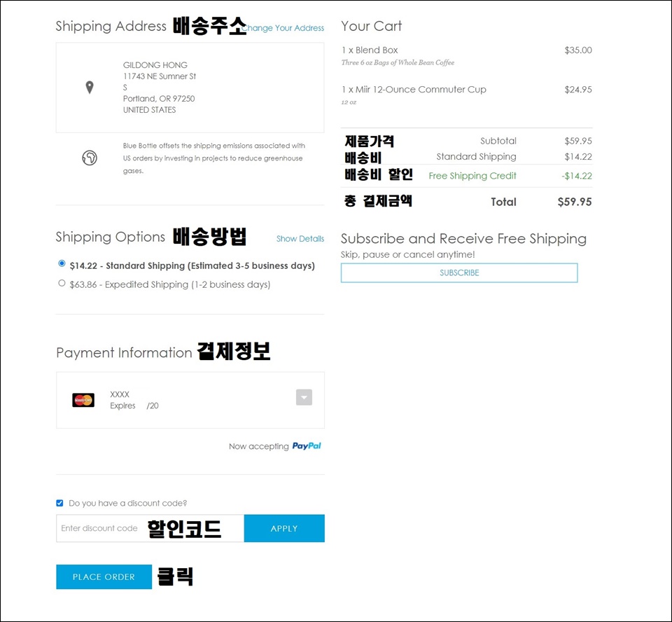672x622 pixels.
Task: Select the $14.22 Standard Shipping option
Action: pos(62,263)
